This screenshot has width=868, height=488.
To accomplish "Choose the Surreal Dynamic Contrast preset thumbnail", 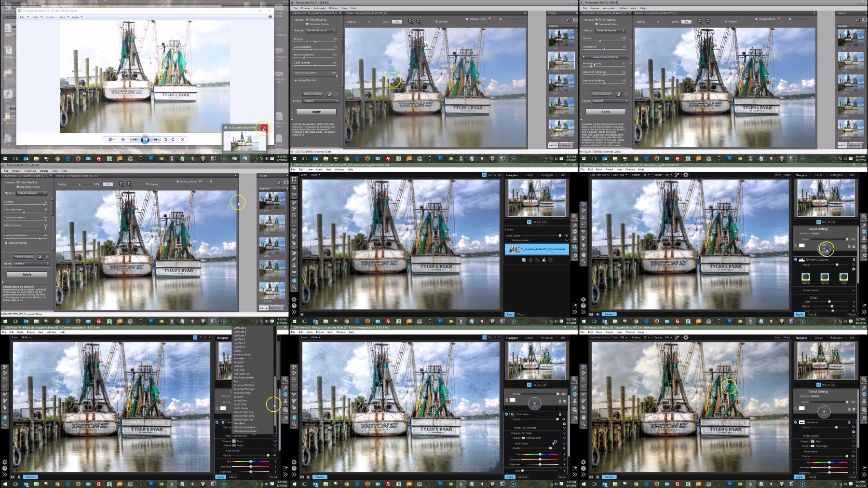I will (x=825, y=277).
